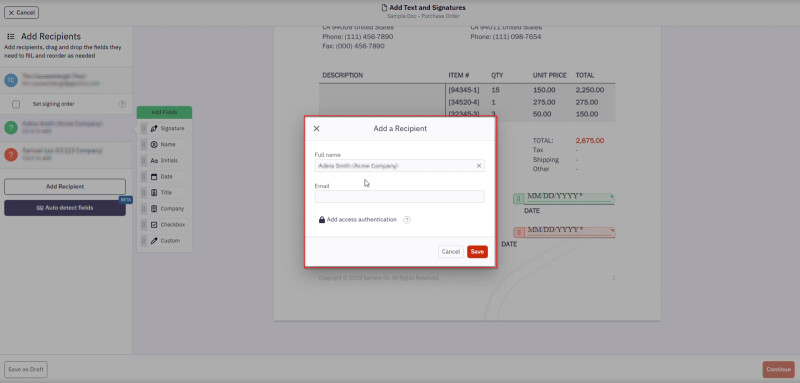Click the Email input field
This screenshot has height=383, width=800.
(399, 196)
